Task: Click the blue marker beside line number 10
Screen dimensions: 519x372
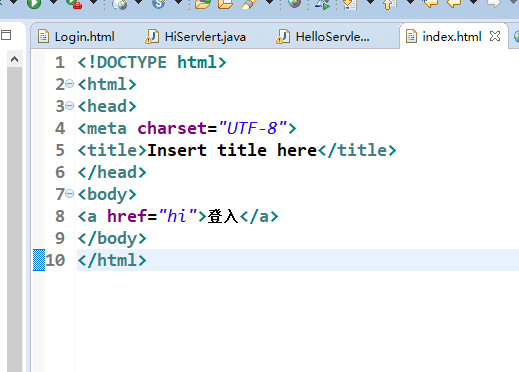Action: click(x=39, y=260)
